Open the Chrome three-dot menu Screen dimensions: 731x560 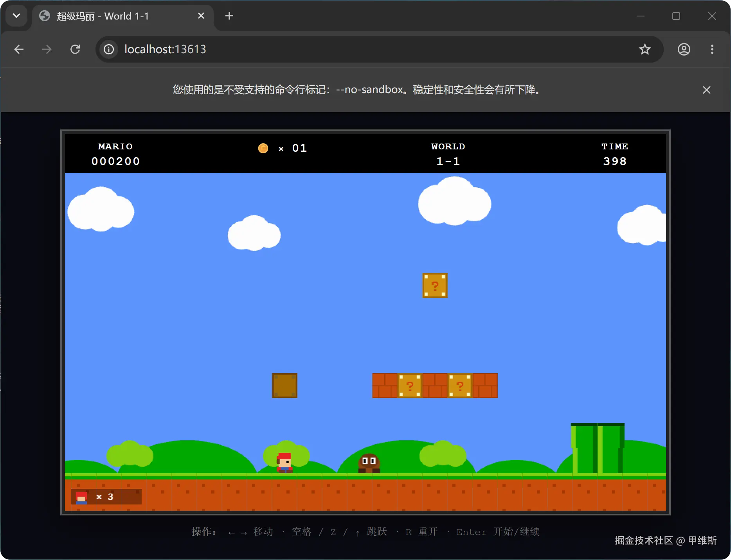[x=712, y=49]
